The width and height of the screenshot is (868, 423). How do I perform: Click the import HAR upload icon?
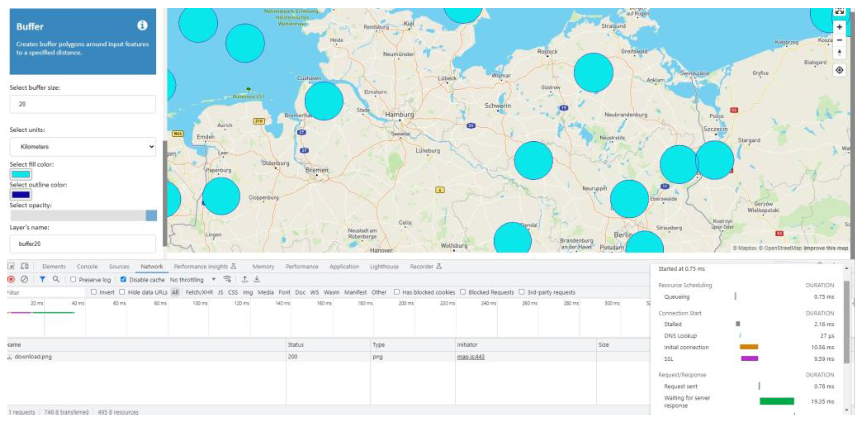click(245, 279)
